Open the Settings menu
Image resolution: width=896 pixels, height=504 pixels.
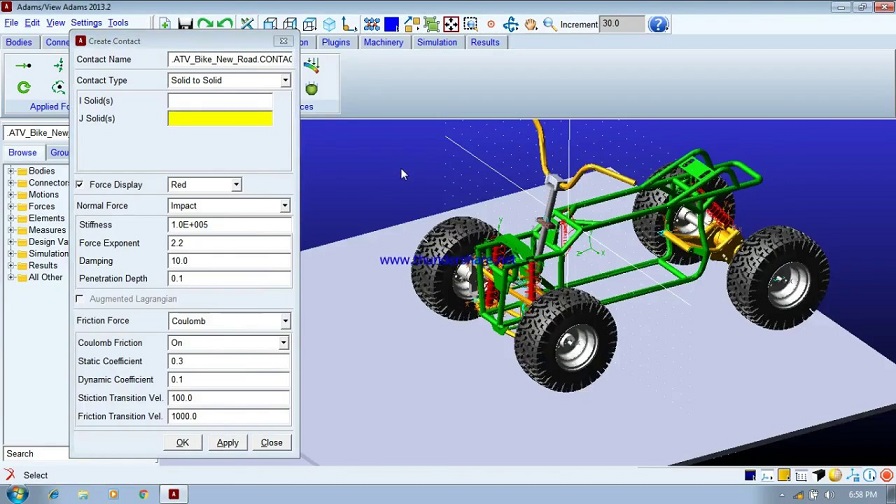point(86,23)
